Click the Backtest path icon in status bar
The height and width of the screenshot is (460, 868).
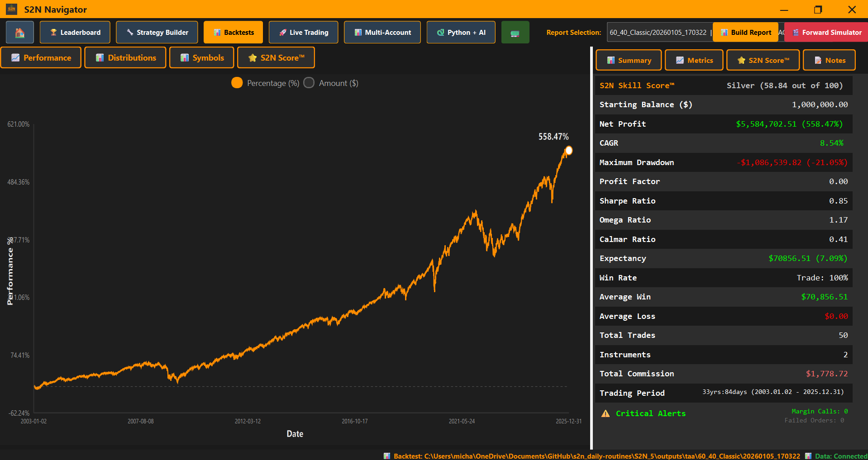tap(387, 456)
